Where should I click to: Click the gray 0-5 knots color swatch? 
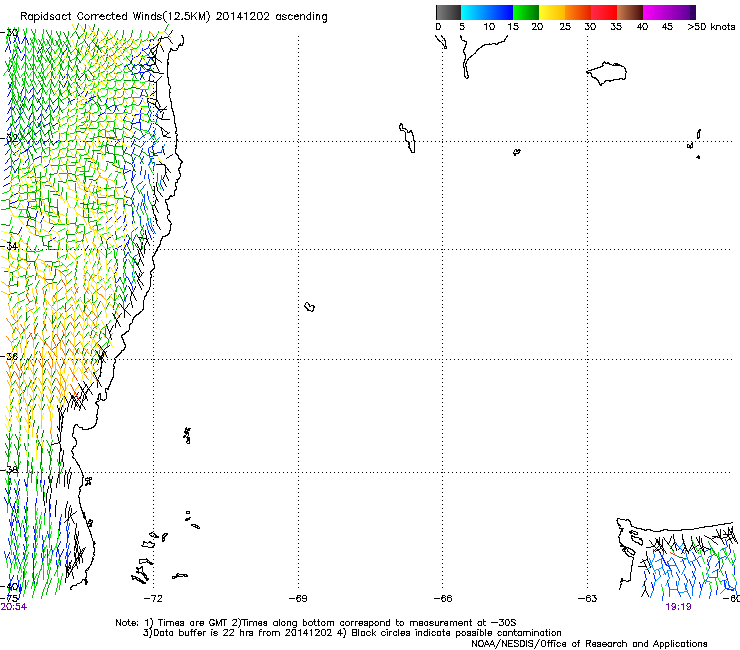coord(448,12)
